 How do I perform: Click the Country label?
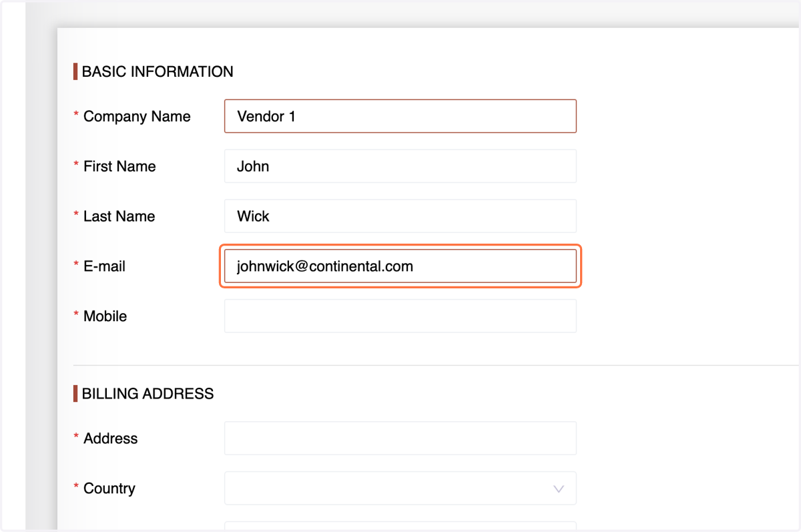click(x=109, y=489)
